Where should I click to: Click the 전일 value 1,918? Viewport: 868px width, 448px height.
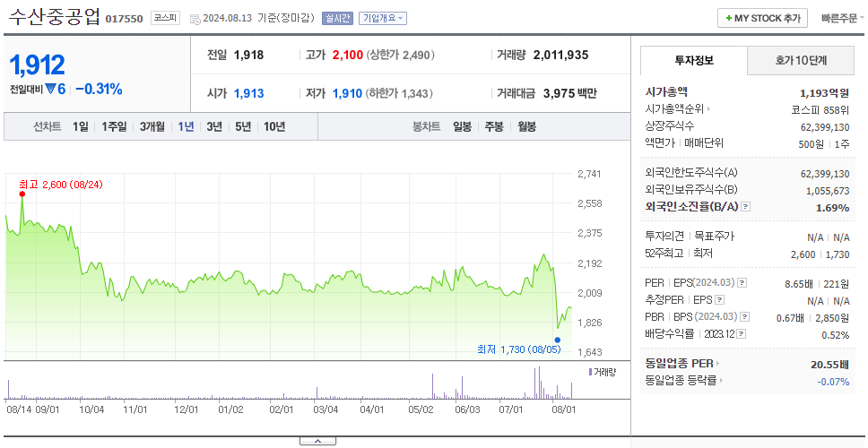point(248,55)
